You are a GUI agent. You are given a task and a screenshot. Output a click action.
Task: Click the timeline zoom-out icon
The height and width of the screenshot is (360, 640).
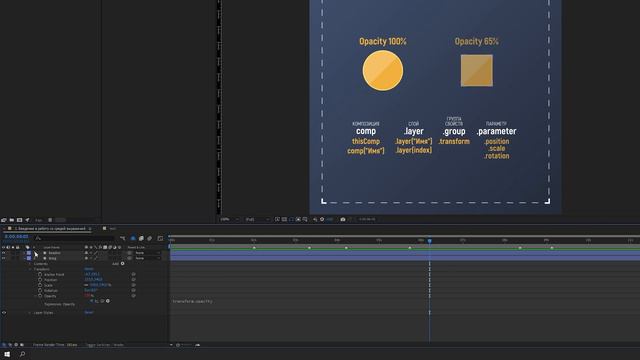171,345
